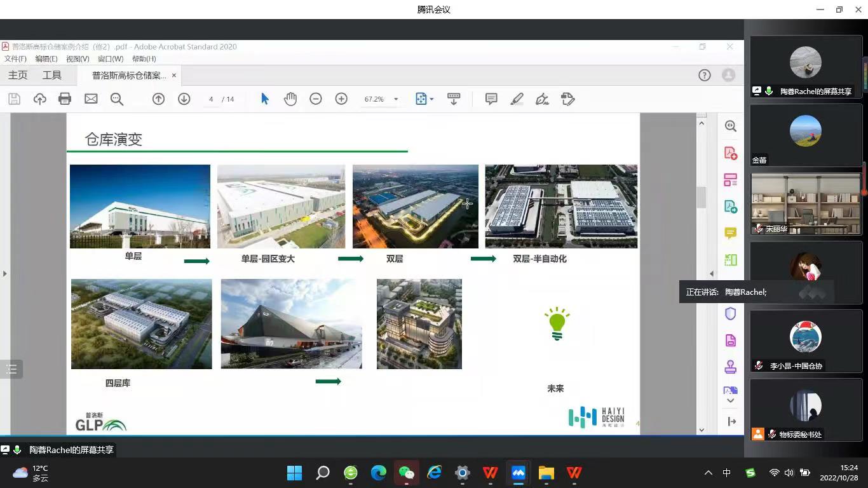
Task: Expand the page fit options dropdown
Action: point(431,99)
